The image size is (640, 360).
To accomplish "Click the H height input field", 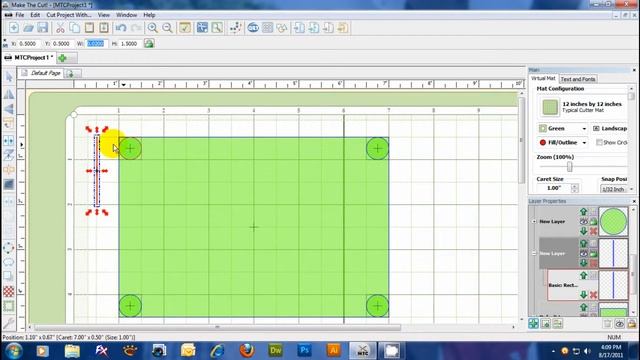I will pos(130,44).
